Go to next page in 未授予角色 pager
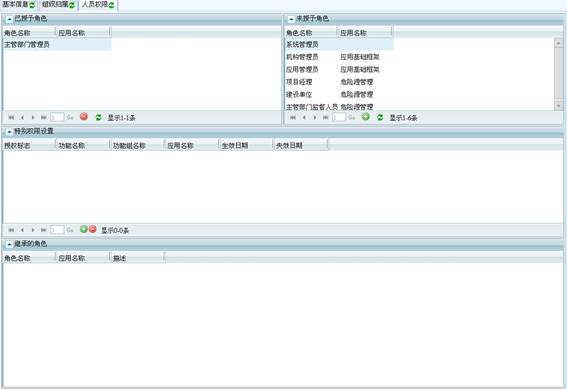 pyautogui.click(x=315, y=117)
